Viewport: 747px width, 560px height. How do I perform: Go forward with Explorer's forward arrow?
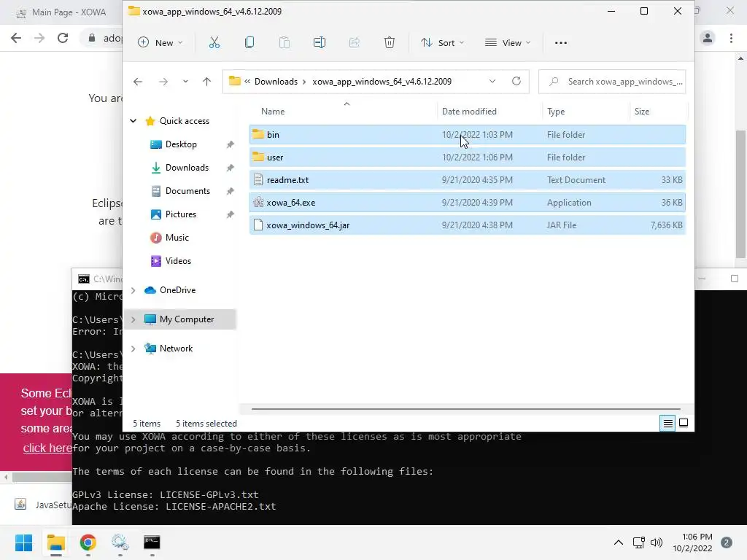(x=163, y=82)
